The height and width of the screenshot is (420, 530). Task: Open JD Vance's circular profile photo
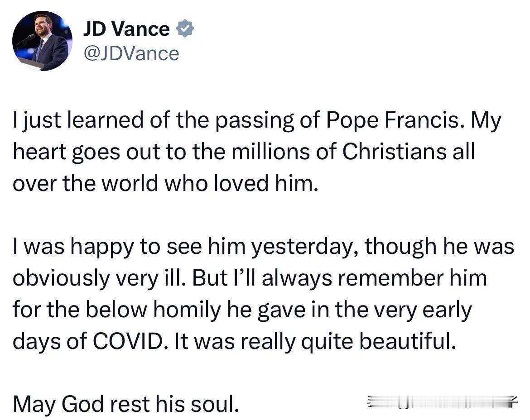tap(42, 41)
